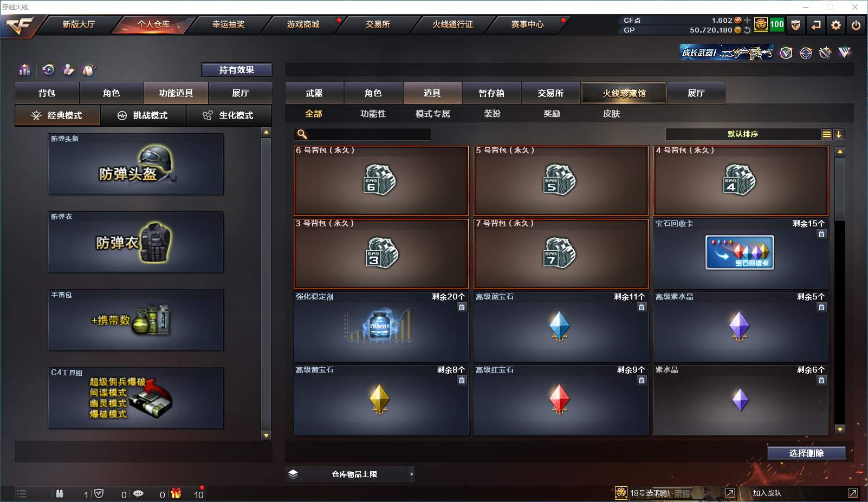This screenshot has width=868, height=502.
Task: Open the ranking podium icon
Action: tap(24, 70)
